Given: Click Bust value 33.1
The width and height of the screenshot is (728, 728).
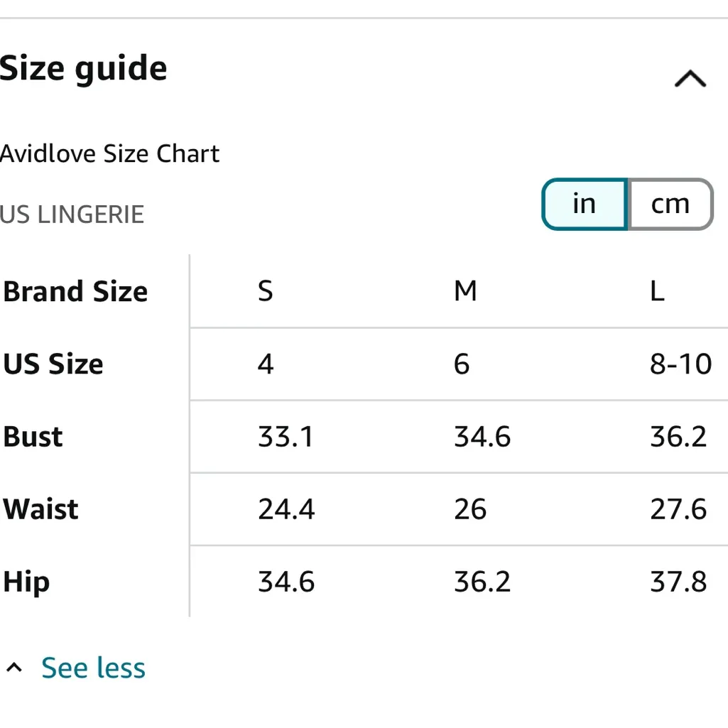Looking at the screenshot, I should pos(286,437).
